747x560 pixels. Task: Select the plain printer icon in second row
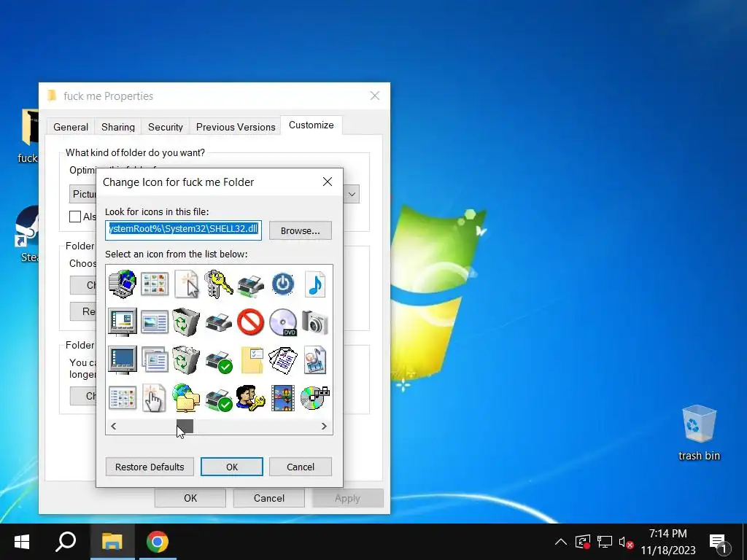click(x=219, y=322)
